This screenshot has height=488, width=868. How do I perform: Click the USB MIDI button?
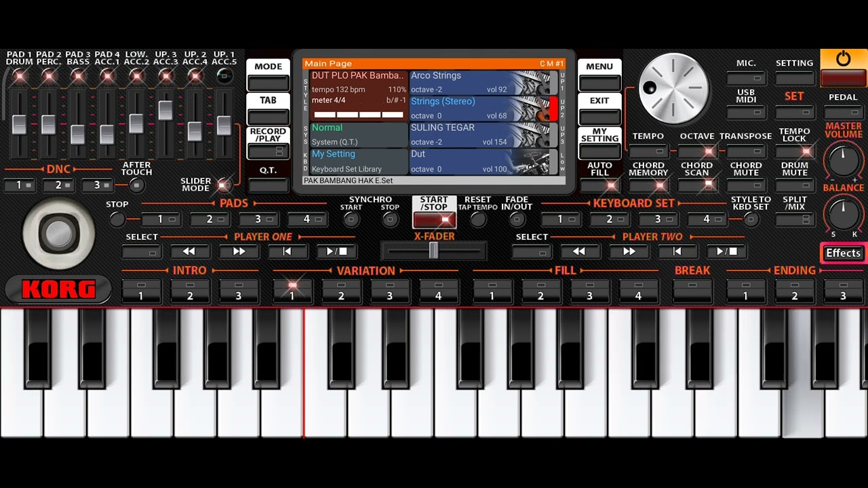(x=746, y=112)
